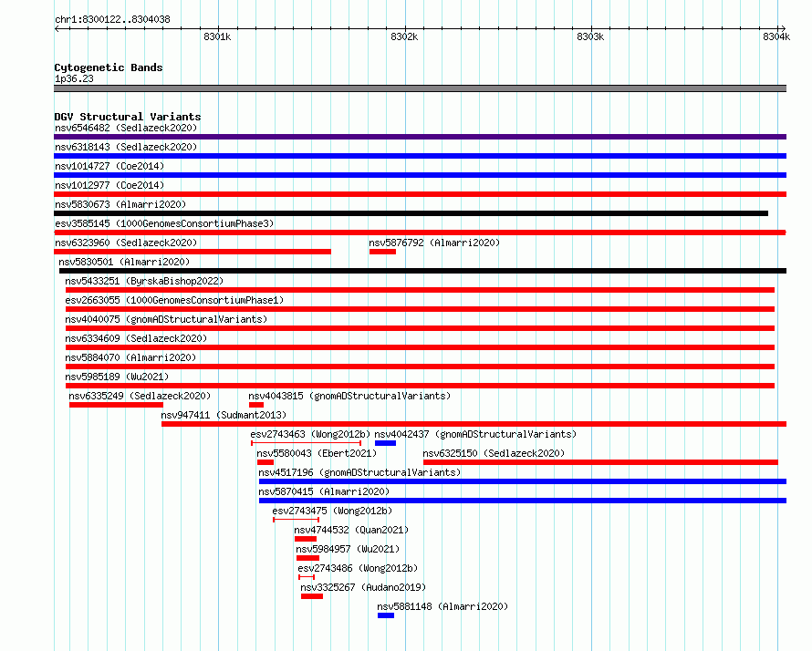This screenshot has height=651, width=812.
Task: Click the red bar beneath nsv6323960
Action: (193, 252)
